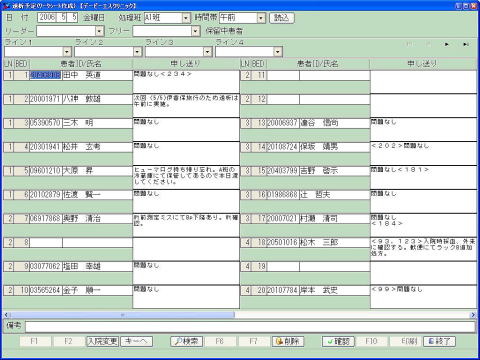Expand the フリー dropdown list
The width and height of the screenshot is (480, 360).
click(x=196, y=31)
